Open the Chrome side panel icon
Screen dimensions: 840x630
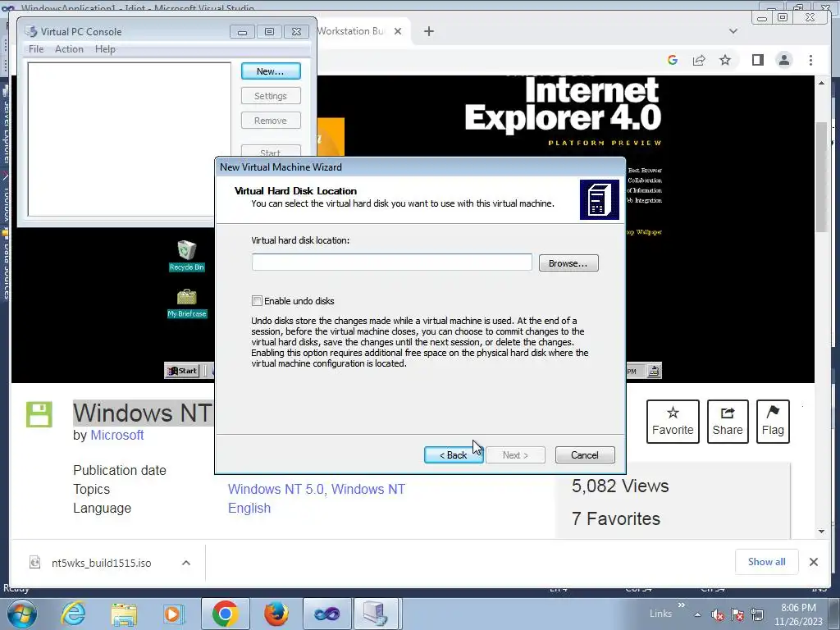coord(757,60)
